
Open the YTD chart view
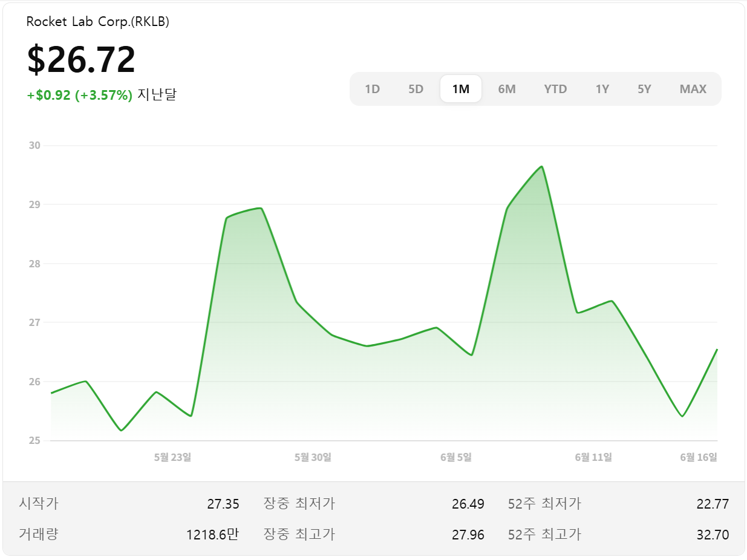click(x=555, y=88)
